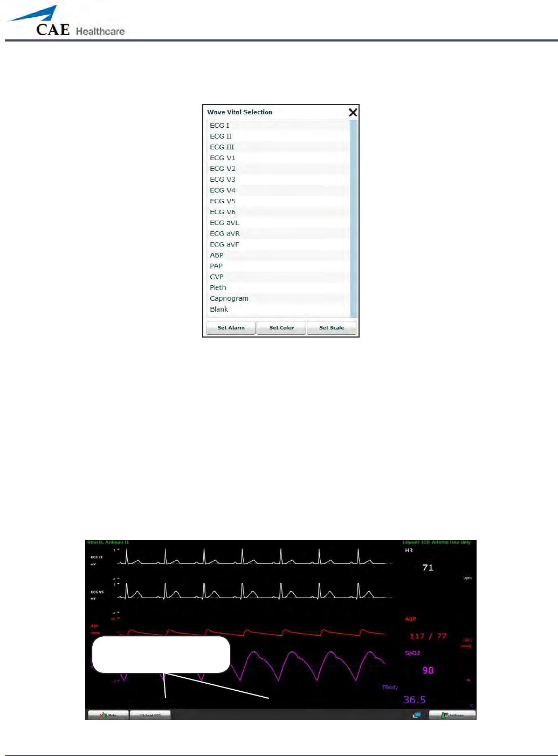Click the CAE Healthcare logo
558x756 pixels.
click(x=65, y=22)
